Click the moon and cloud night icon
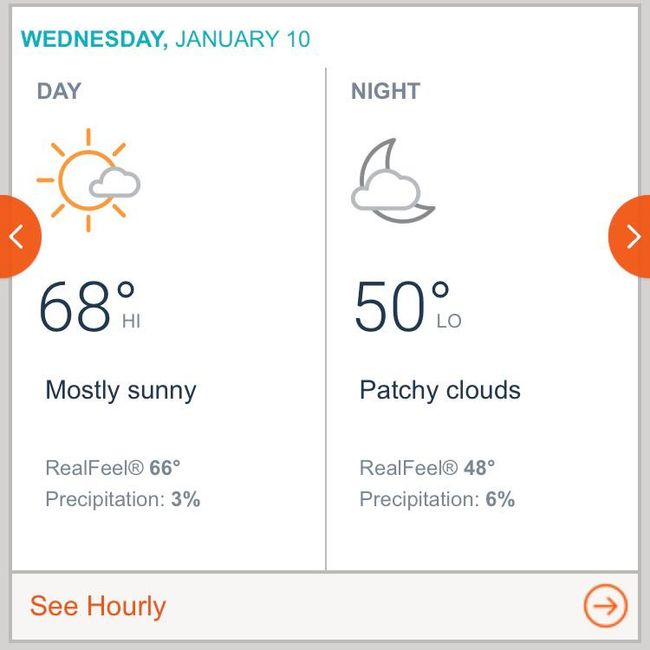 [x=393, y=180]
